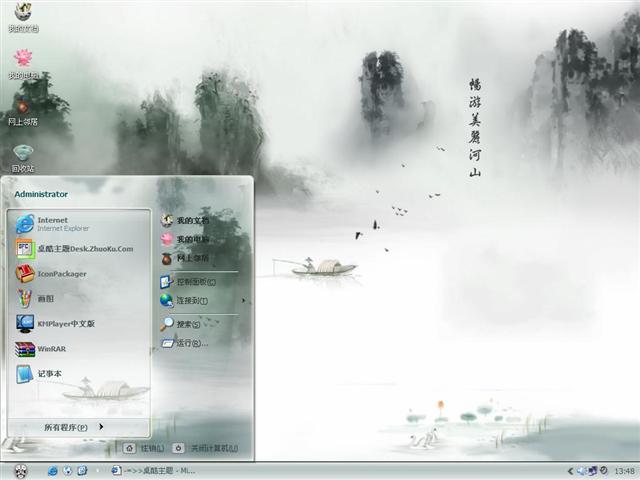Launch IconPackager from the Start menu

(78, 273)
